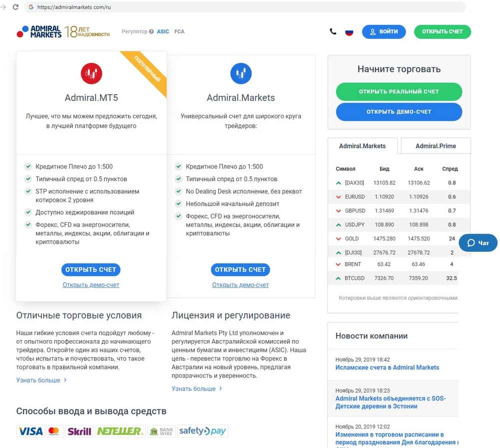Screen dimensions: 500x448
Task: Click the Admiral.Markets card title
Action: click(241, 97)
